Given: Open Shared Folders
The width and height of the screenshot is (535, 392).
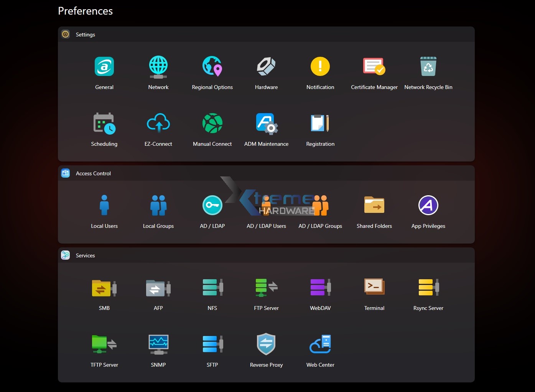Looking at the screenshot, I should (x=374, y=206).
